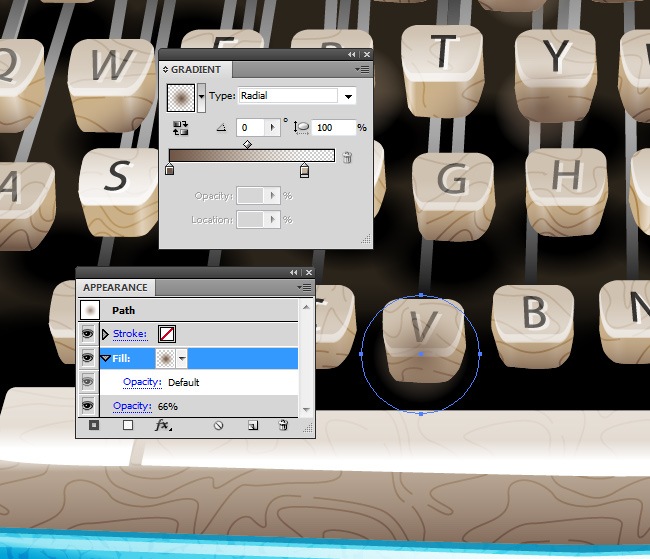Select the GRADIENT panel tab
The image size is (650, 559).
pos(196,70)
